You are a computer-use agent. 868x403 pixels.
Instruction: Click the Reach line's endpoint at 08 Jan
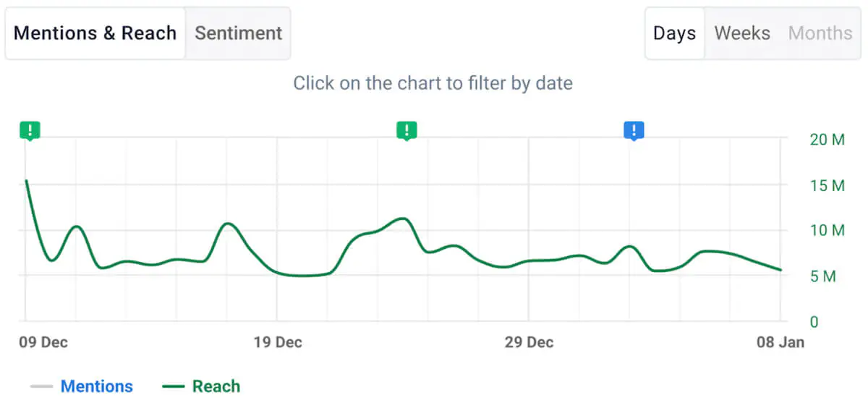click(780, 270)
